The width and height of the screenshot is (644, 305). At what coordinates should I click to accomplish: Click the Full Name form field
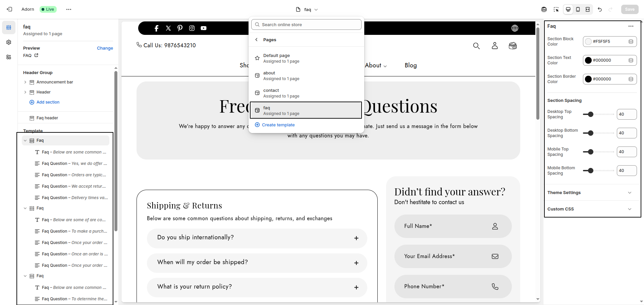[453, 226]
